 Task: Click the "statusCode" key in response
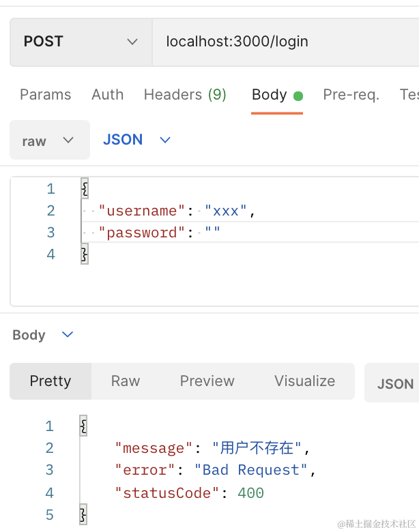click(167, 493)
